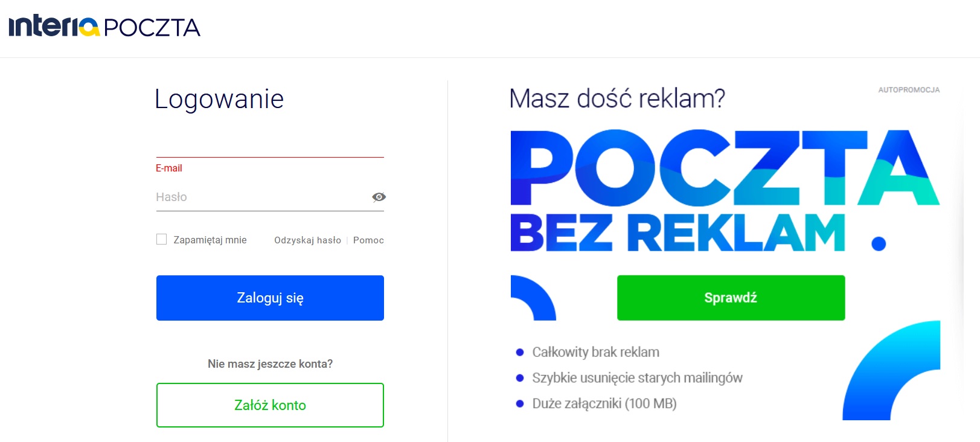The height and width of the screenshot is (442, 980).
Task: Click the Nie masz jeszcze konta? text
Action: pos(270,364)
